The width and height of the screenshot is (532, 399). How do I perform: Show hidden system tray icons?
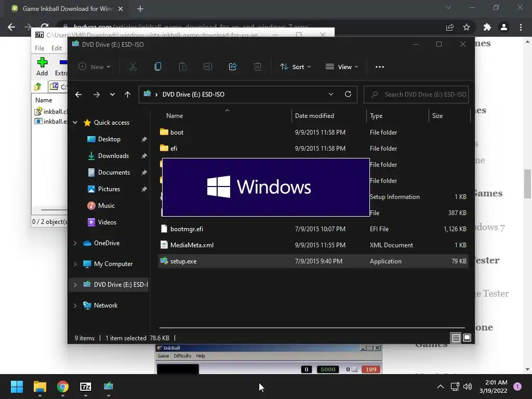pyautogui.click(x=441, y=387)
